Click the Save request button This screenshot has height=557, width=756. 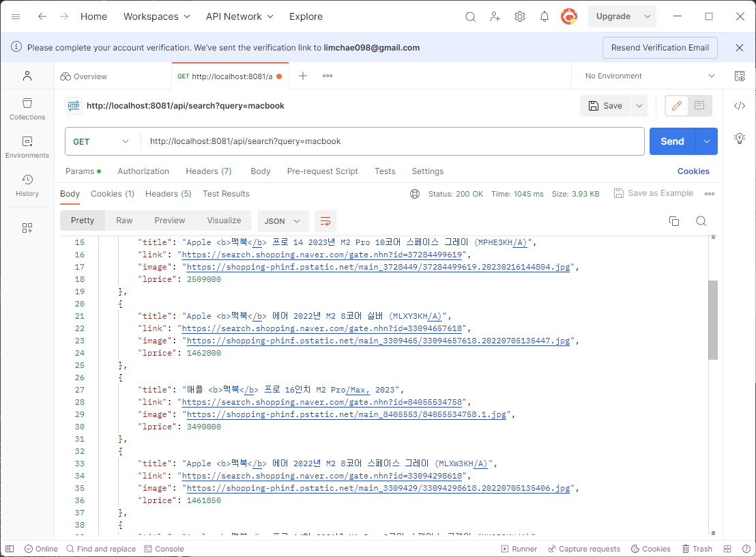coord(606,106)
